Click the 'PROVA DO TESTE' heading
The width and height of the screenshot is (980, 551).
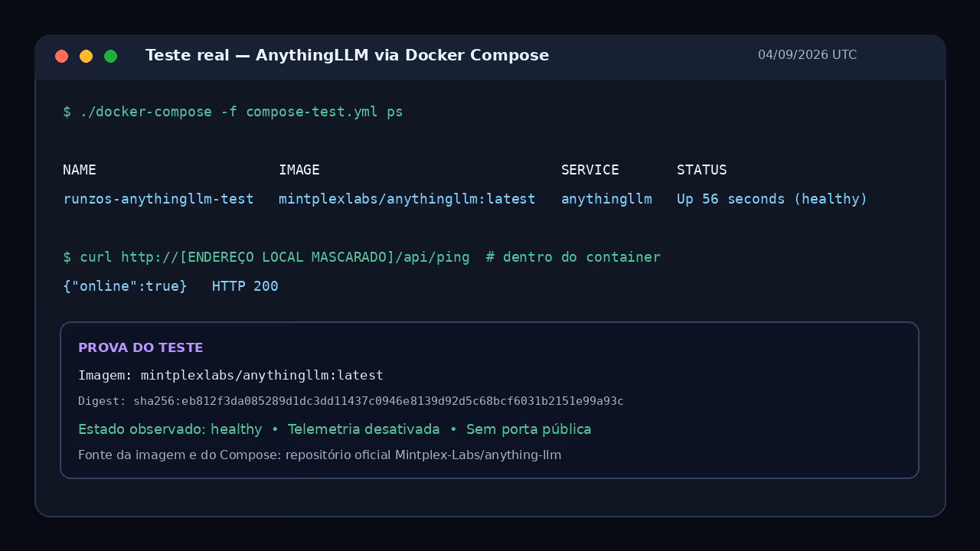pyautogui.click(x=141, y=347)
